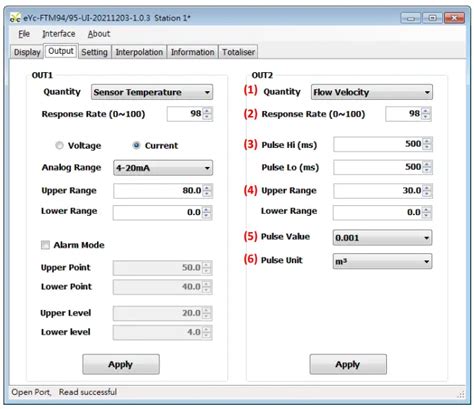Expand the Analog Range 4-20mA dropdown
The height and width of the screenshot is (409, 474).
click(x=163, y=168)
